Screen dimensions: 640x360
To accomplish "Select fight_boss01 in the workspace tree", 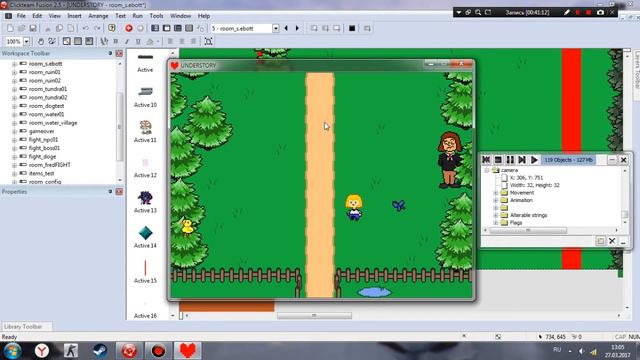I will (x=44, y=148).
